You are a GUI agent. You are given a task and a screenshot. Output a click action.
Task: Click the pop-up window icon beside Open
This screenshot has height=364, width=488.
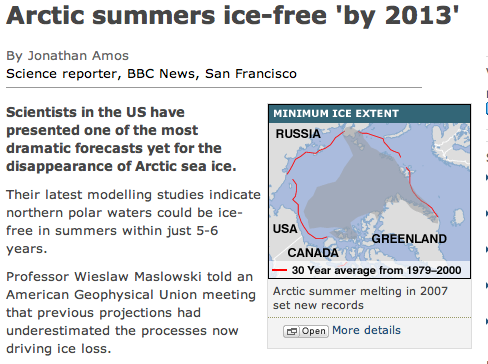click(292, 331)
